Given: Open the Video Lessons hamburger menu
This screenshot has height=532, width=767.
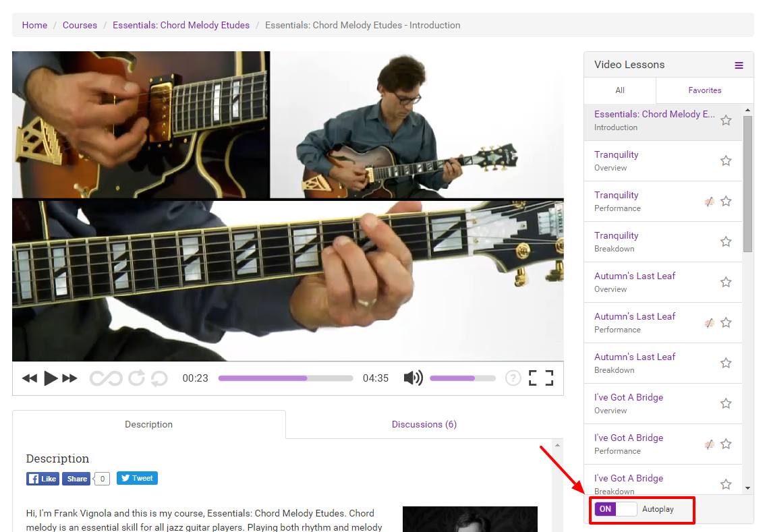Looking at the screenshot, I should point(739,65).
